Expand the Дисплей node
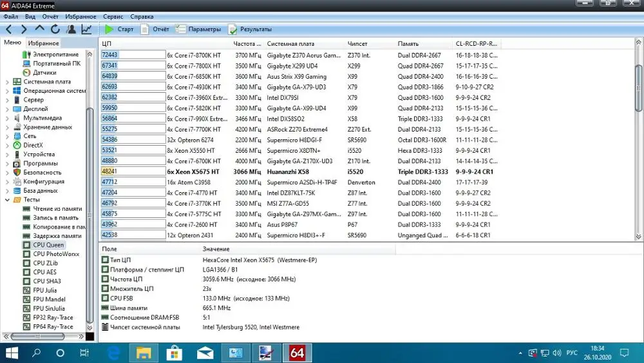 tap(7, 109)
